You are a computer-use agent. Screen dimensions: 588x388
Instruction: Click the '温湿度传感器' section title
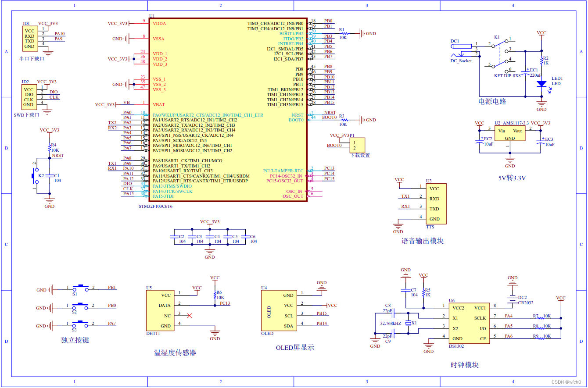tap(175, 352)
